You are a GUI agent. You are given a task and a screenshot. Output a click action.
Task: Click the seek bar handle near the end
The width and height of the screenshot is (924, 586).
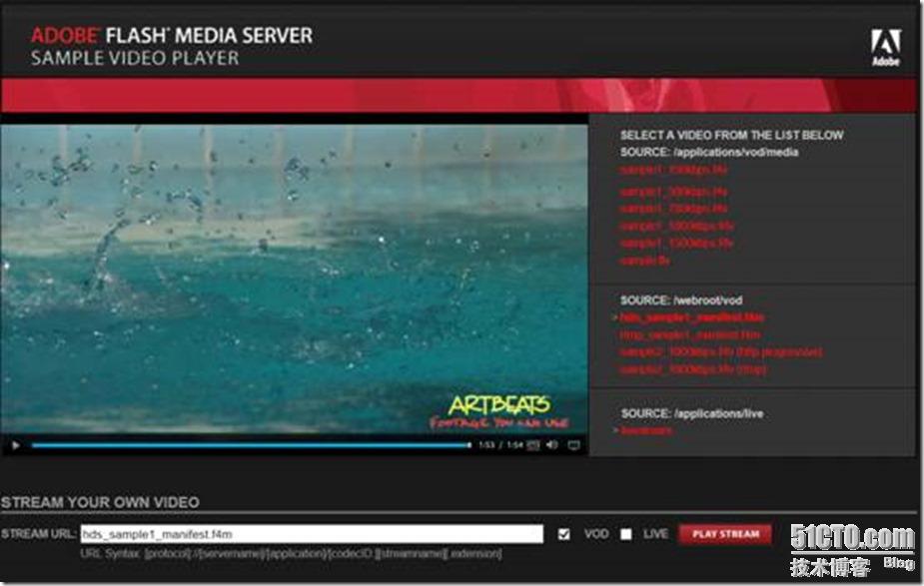[469, 445]
